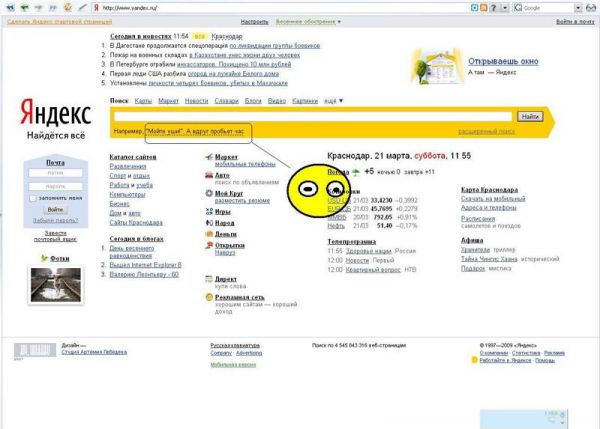Switch to the Новости search tab
600x429 pixels.
[x=196, y=101]
